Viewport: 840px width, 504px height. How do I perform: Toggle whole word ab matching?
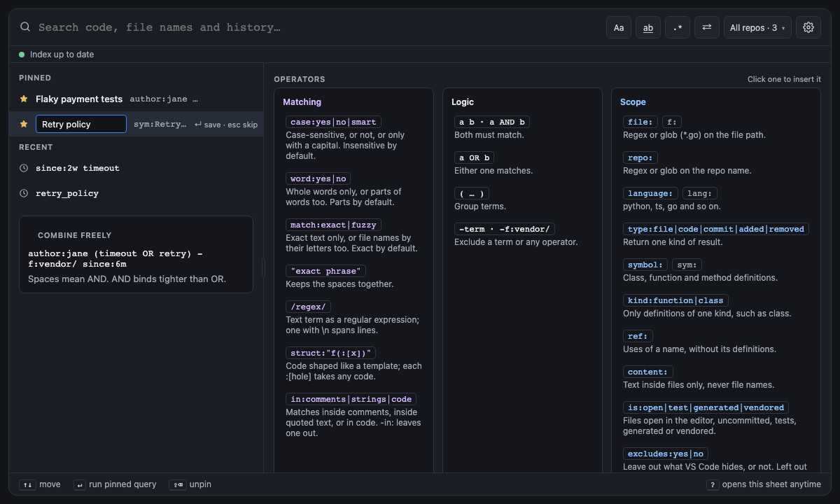648,27
